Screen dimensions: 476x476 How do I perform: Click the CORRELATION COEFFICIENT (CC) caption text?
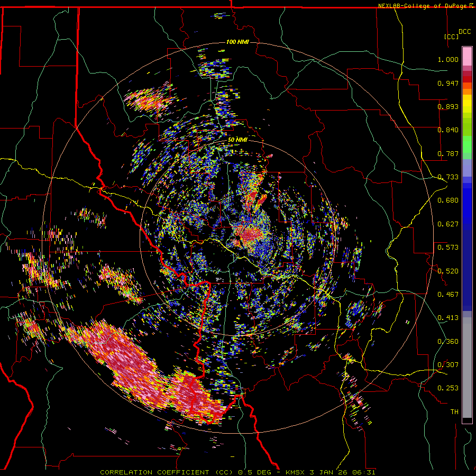tap(167, 472)
